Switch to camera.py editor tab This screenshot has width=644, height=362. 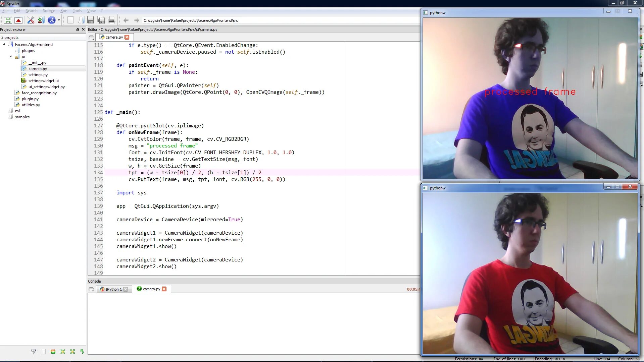tap(114, 37)
